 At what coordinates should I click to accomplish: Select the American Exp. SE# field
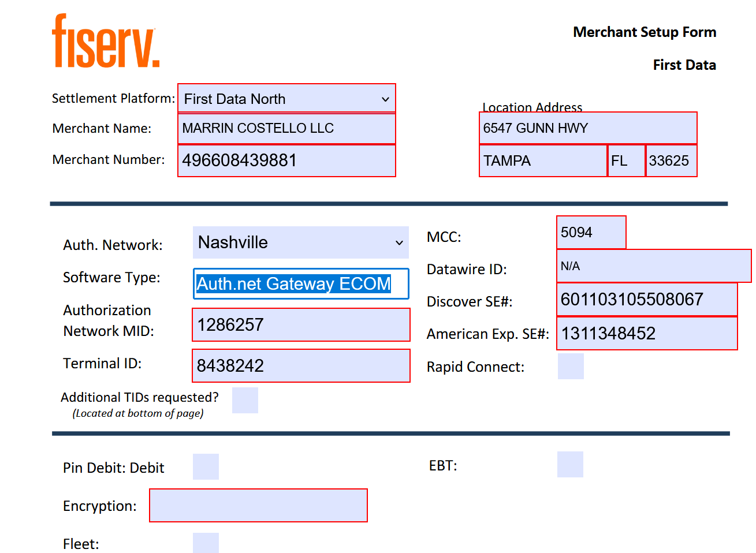647,334
